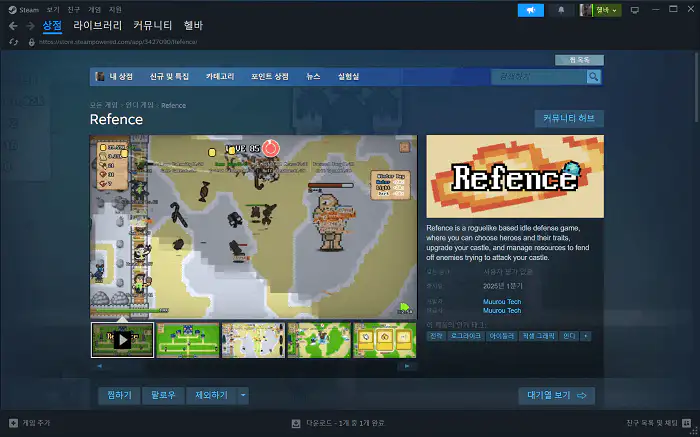Expand the ignore options dropdown arrow
Screen dimensions: 700x437
tap(243, 395)
